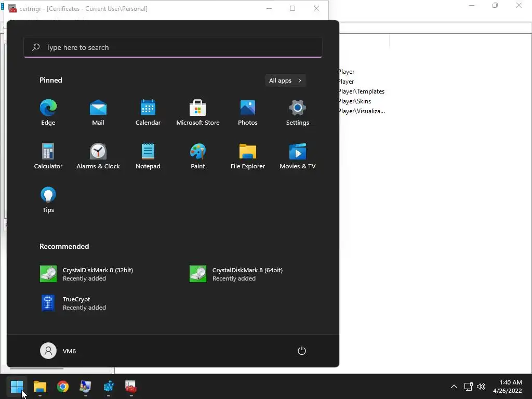Open the VM6 user account menu
The height and width of the screenshot is (399, 532).
[58, 351]
